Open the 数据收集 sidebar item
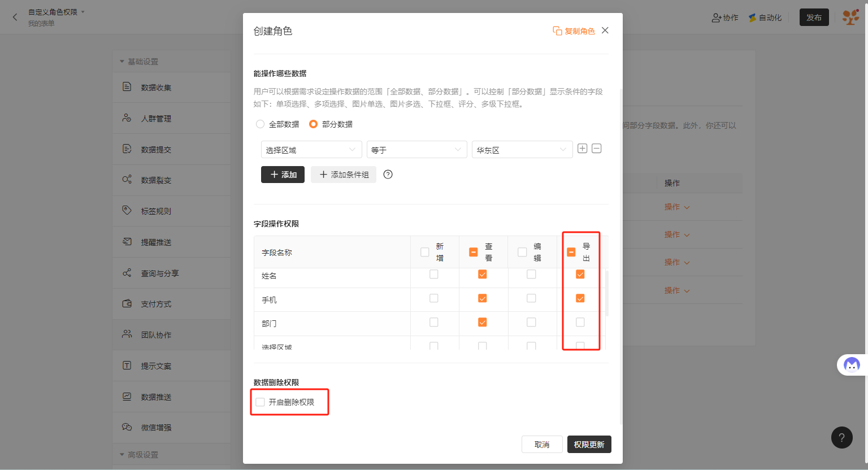 pos(171,87)
